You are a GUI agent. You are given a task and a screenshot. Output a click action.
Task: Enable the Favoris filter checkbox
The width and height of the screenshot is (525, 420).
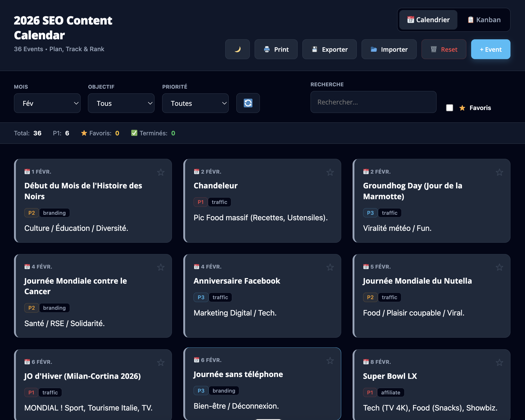tap(449, 108)
